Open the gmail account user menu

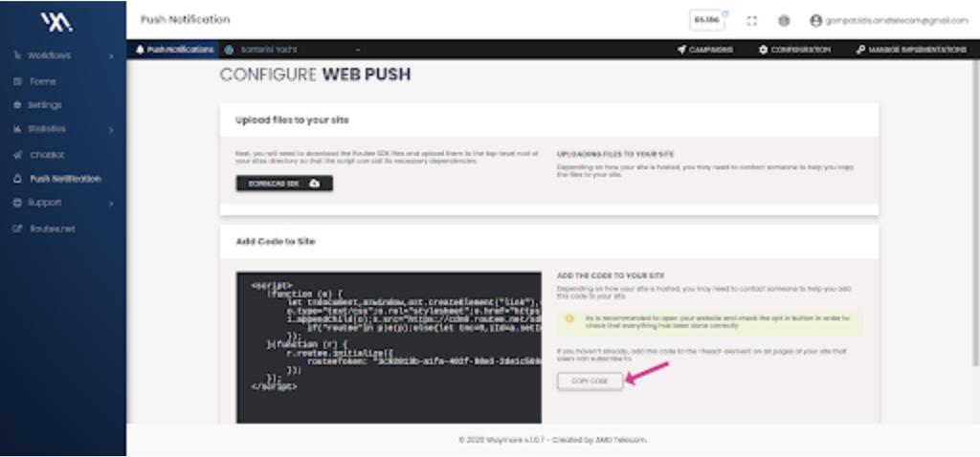889,21
